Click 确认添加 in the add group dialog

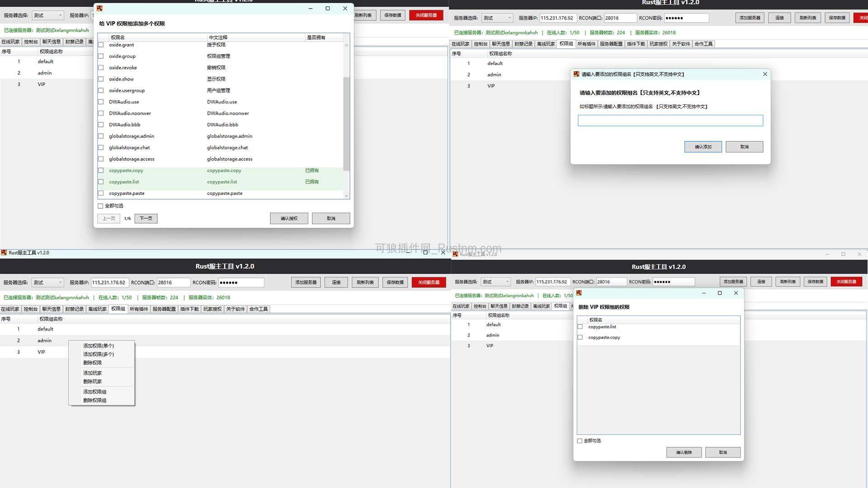[703, 146]
